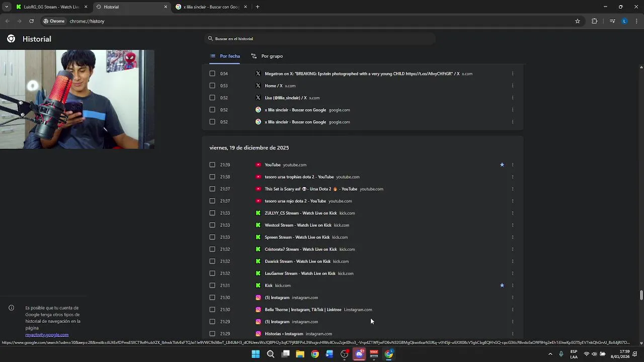This screenshot has width=644, height=362.
Task: Open actions menu for Home / X entry
Action: pyautogui.click(x=513, y=85)
